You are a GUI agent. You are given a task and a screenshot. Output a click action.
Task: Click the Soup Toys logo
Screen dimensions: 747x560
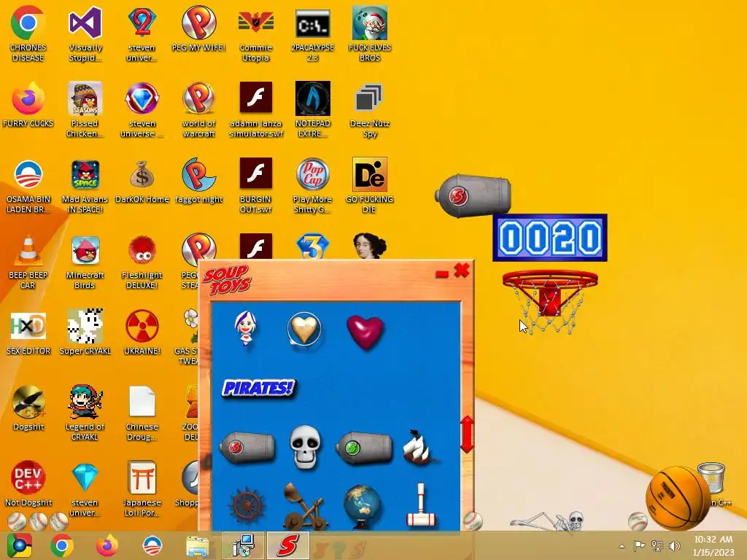coord(227,280)
